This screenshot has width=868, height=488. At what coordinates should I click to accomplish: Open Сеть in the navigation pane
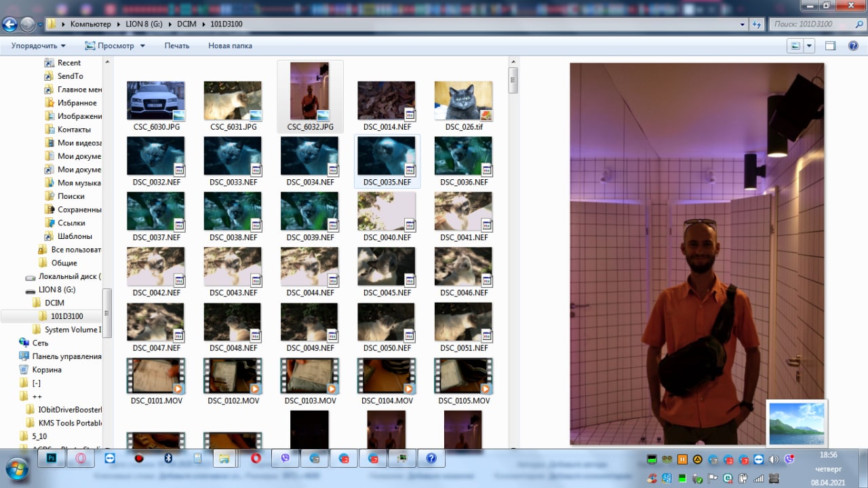click(40, 343)
